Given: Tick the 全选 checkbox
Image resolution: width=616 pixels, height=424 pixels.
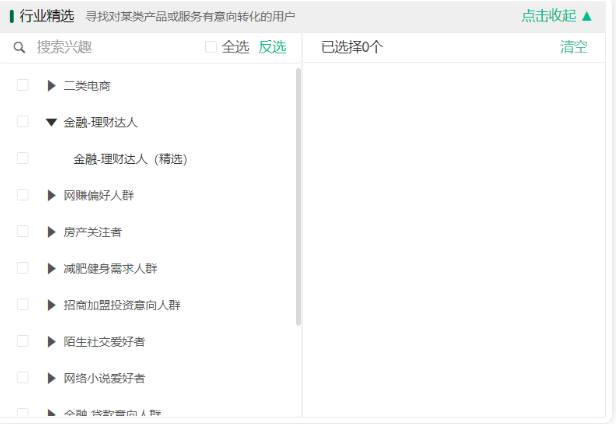Looking at the screenshot, I should coord(211,47).
